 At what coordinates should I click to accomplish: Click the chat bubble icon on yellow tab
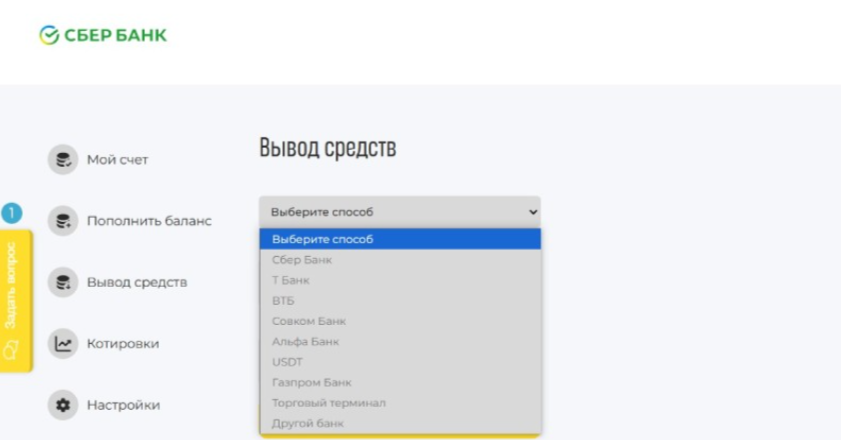[x=11, y=350]
